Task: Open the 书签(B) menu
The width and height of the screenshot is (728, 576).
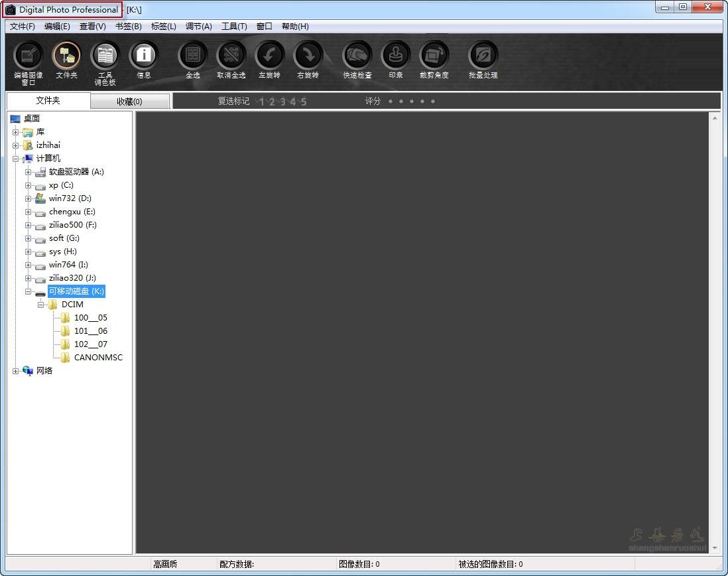Action: click(x=128, y=27)
